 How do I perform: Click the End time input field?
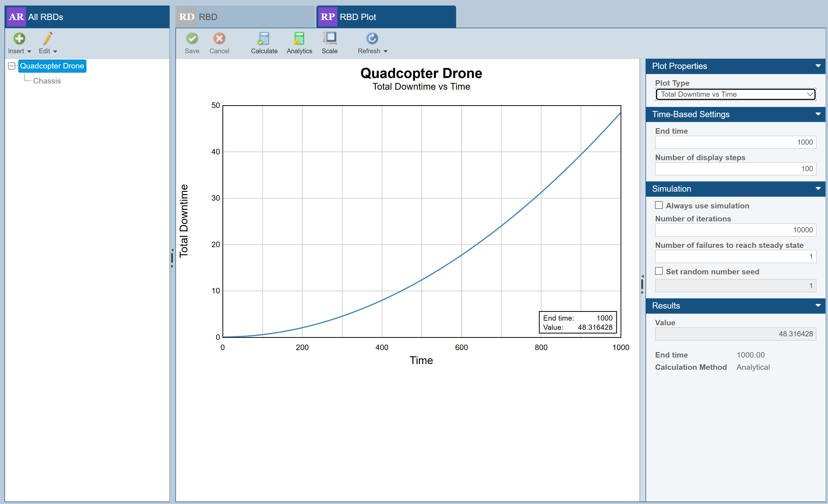(735, 142)
